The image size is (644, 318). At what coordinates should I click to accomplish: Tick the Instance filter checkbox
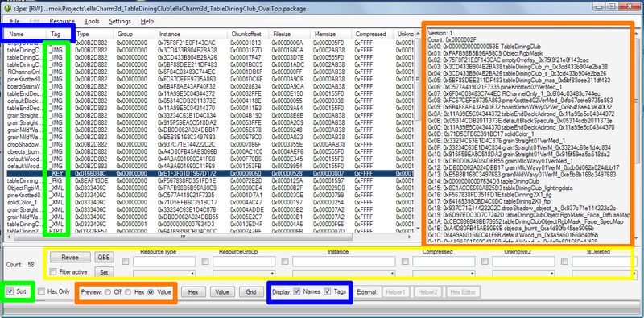[x=285, y=261]
